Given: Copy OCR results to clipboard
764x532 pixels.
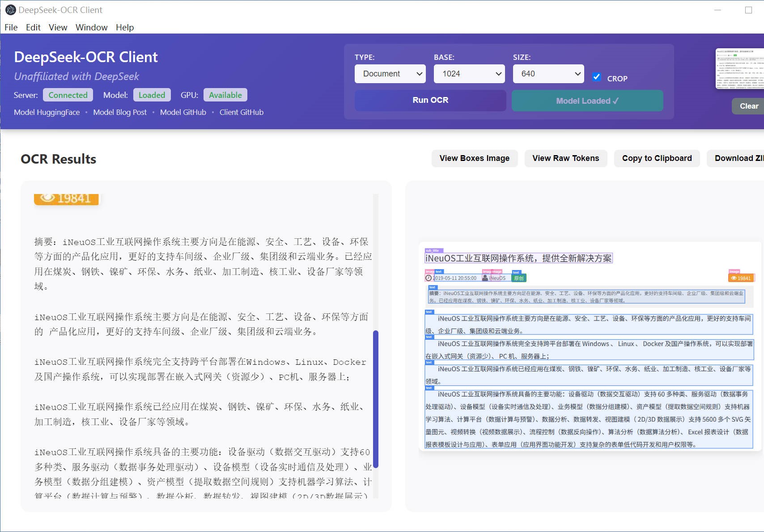Looking at the screenshot, I should tap(657, 158).
